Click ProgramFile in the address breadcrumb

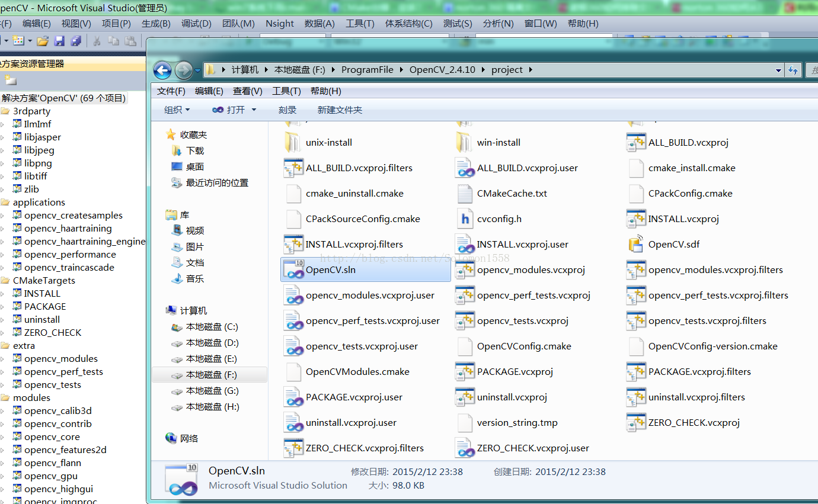click(x=368, y=70)
